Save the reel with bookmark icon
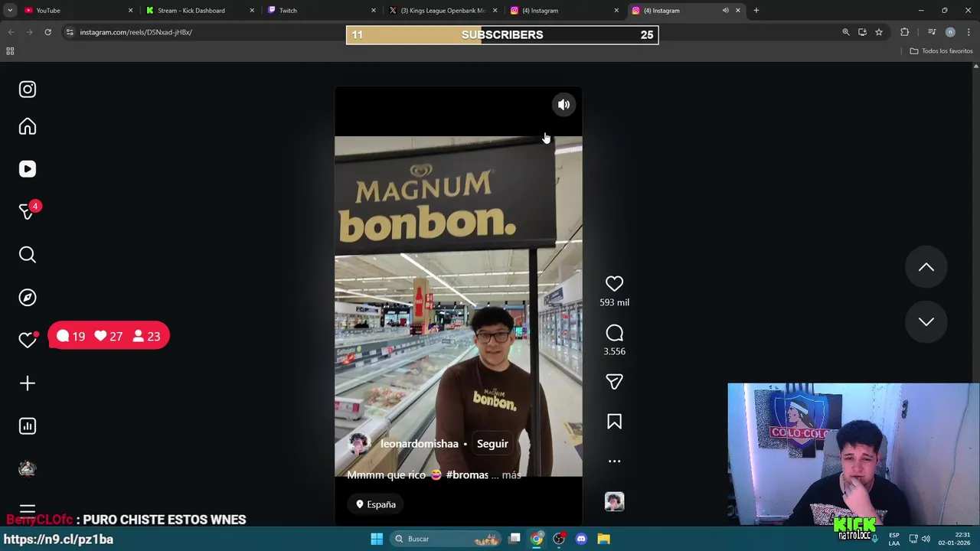 point(614,422)
